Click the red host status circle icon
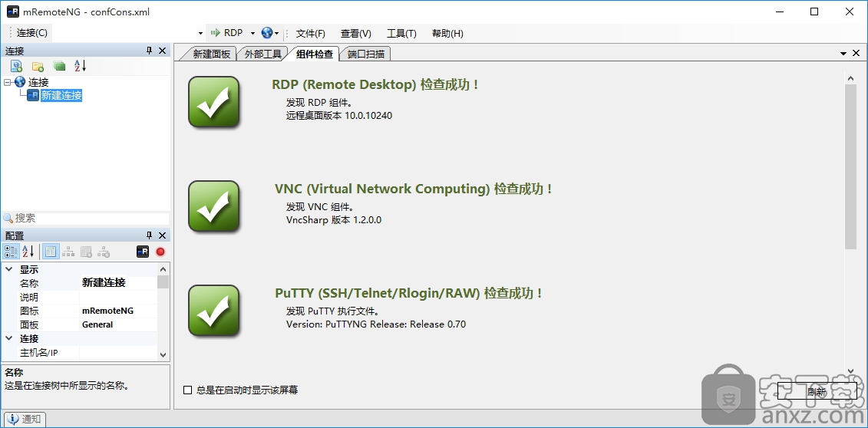The height and width of the screenshot is (428, 868). tap(160, 252)
